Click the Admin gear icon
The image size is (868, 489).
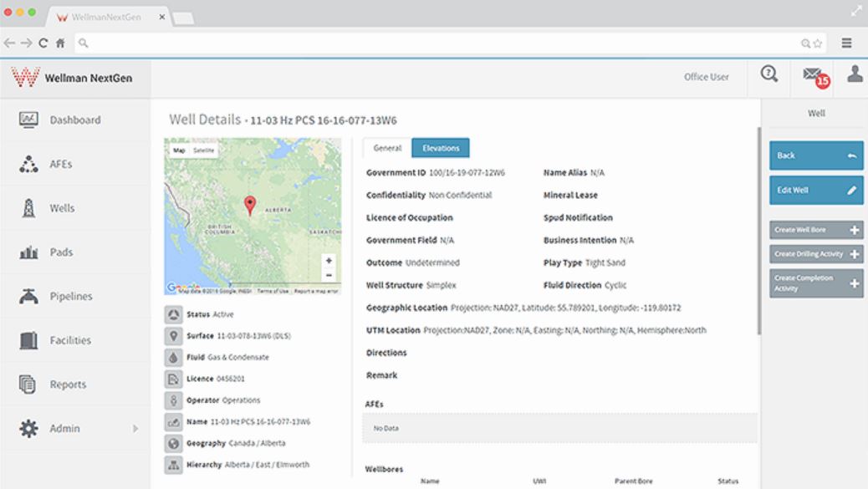(28, 428)
